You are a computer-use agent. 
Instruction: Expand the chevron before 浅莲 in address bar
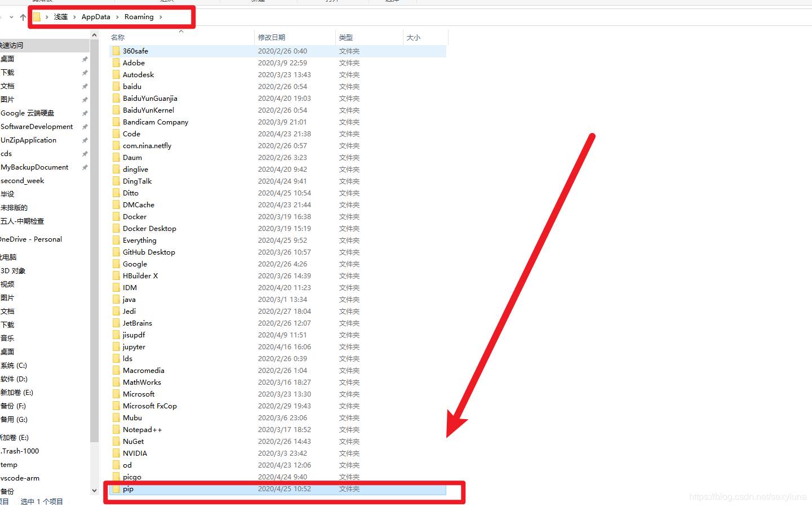[x=47, y=17]
